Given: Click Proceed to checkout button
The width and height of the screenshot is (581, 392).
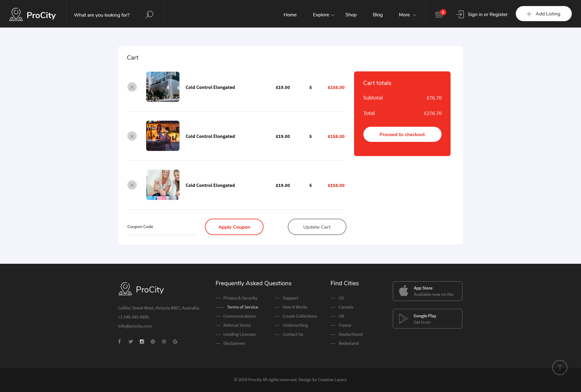Looking at the screenshot, I should (x=402, y=134).
